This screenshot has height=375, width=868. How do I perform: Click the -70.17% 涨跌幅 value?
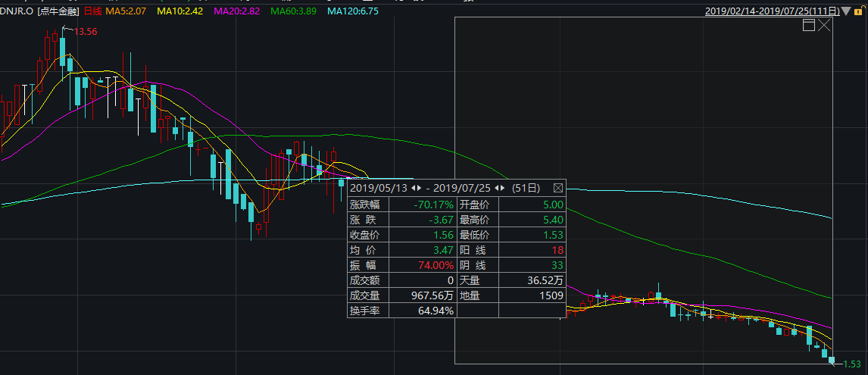(x=433, y=205)
